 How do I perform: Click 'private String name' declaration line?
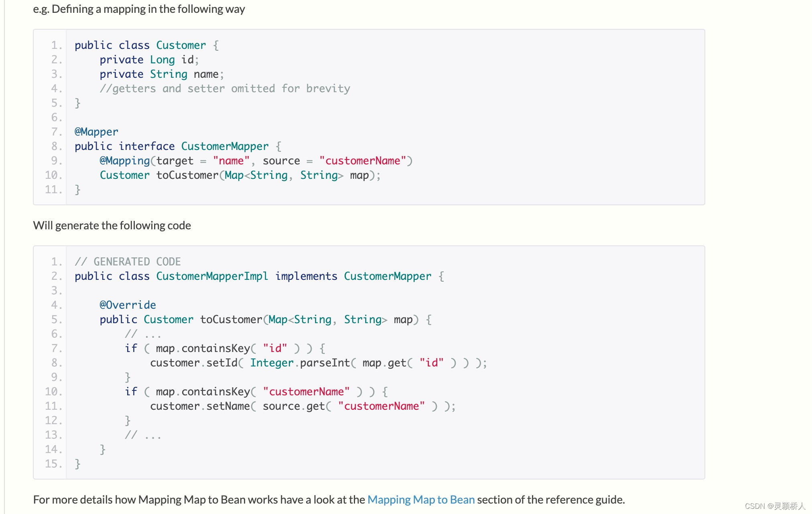161,74
